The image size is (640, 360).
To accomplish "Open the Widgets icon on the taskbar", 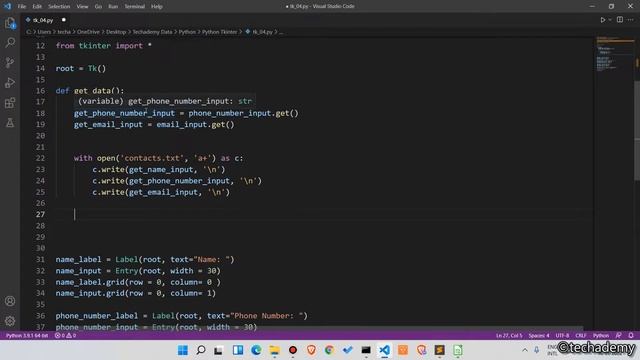I will (238, 350).
